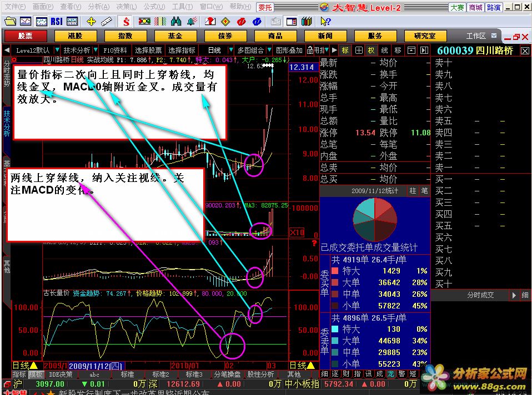The width and height of the screenshot is (532, 395).
Task: Open the 常用指 indicator dropdown arrow
Action: point(327,50)
